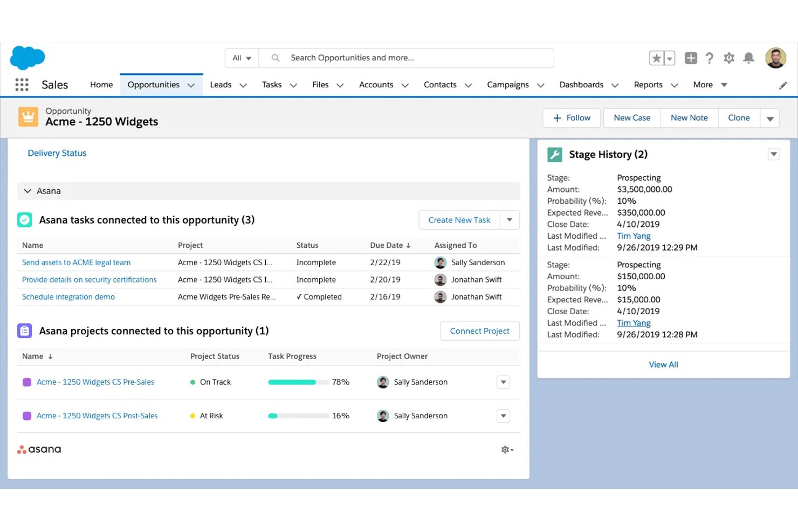Click the Follow button
Screen dimensions: 798x532
point(572,118)
